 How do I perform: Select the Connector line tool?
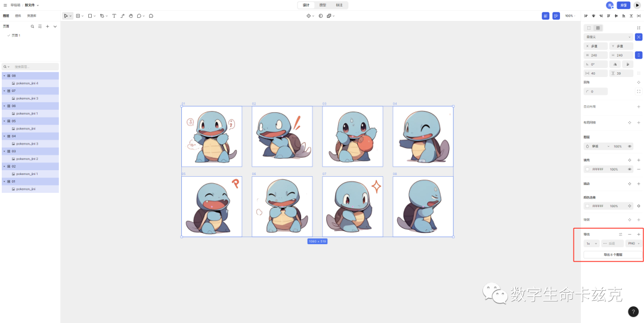(x=122, y=16)
